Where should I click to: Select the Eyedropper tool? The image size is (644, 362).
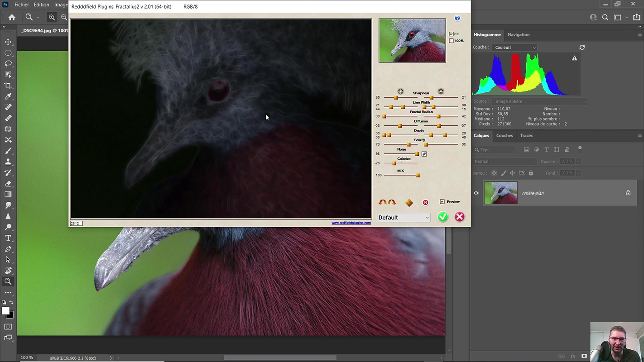coord(8,96)
